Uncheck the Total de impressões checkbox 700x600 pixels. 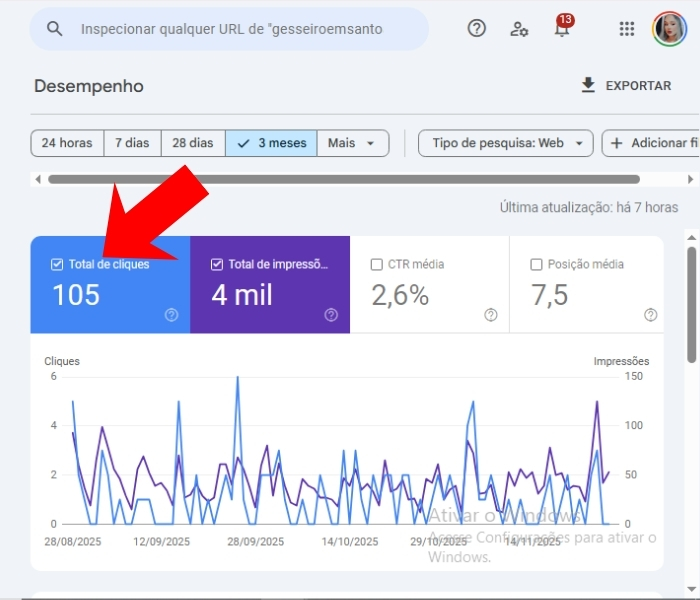217,265
